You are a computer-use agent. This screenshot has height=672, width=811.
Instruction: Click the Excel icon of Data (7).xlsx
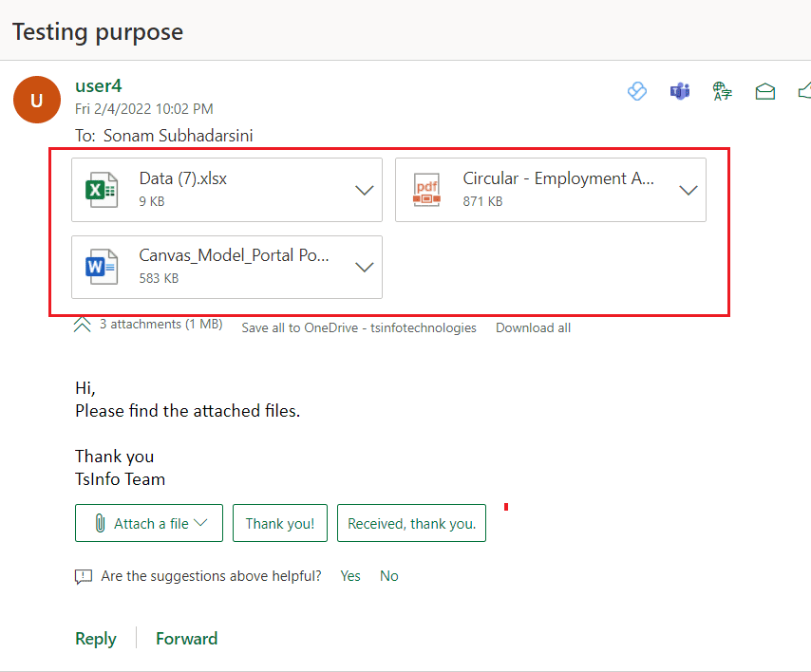click(102, 190)
